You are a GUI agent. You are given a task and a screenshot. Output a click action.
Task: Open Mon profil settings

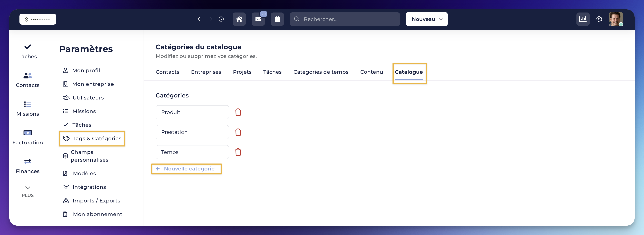point(82,71)
